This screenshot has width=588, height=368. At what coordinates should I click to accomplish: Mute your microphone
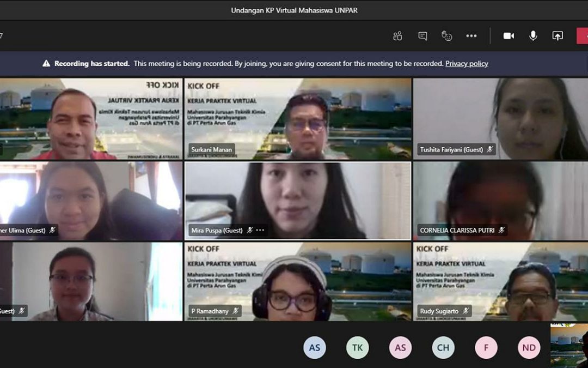tap(533, 35)
